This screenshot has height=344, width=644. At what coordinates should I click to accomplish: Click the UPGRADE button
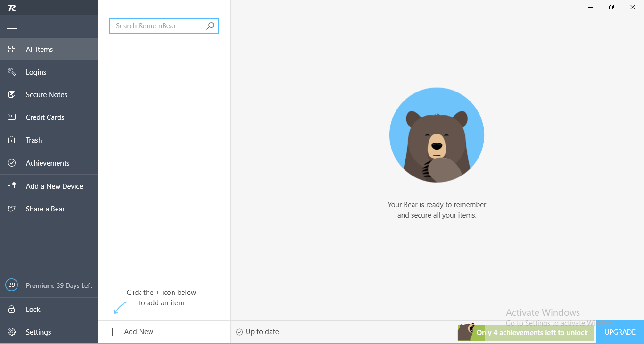620,332
